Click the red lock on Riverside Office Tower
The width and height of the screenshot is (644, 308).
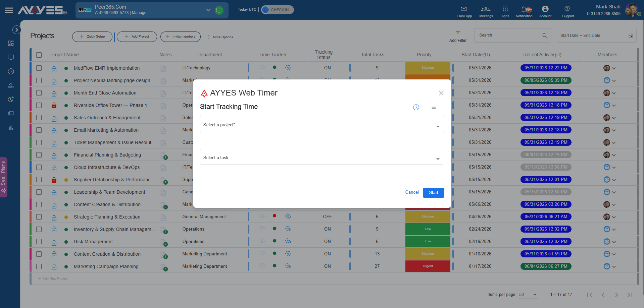click(x=54, y=105)
